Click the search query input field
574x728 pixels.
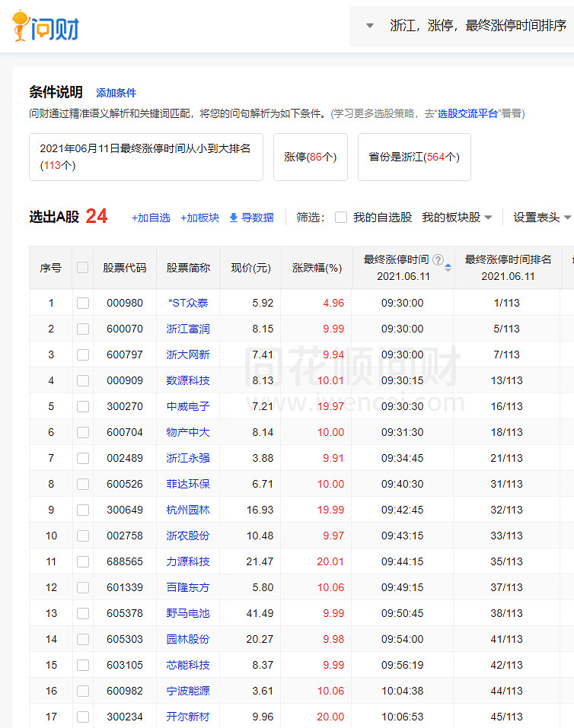pos(478,26)
